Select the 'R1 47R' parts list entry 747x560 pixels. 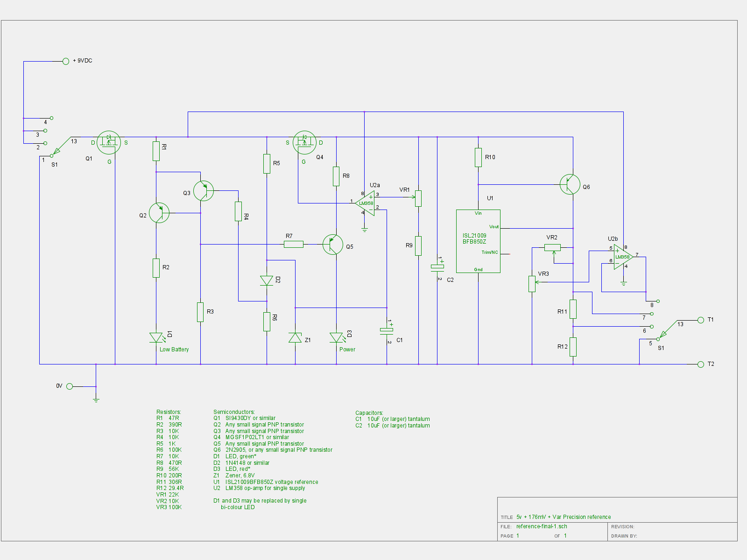tap(168, 418)
